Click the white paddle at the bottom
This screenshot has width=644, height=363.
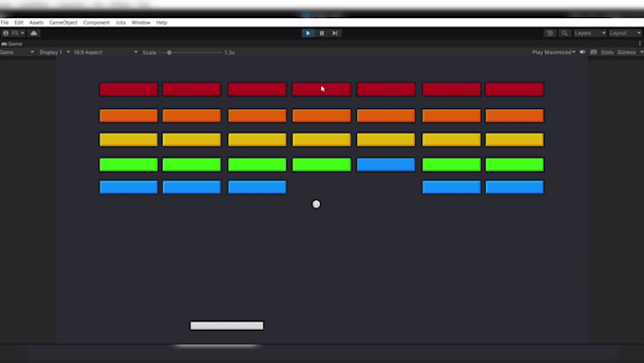point(226,326)
